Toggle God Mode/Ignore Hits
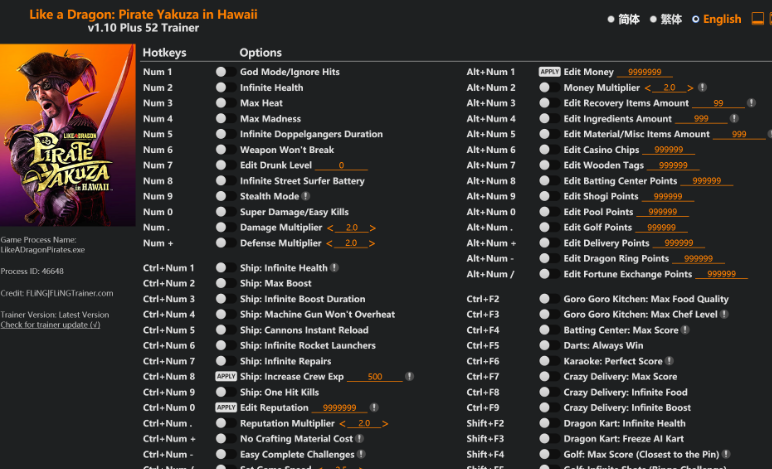 [x=225, y=72]
